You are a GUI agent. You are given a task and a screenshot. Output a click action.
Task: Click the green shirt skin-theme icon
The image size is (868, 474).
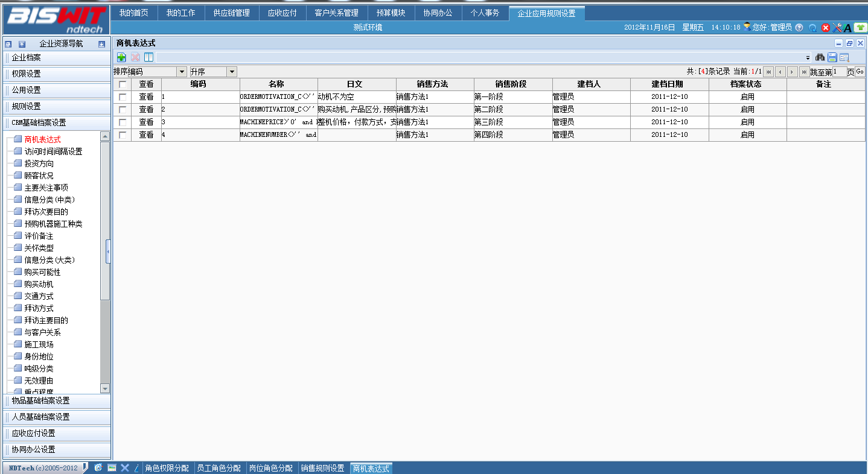tap(860, 28)
